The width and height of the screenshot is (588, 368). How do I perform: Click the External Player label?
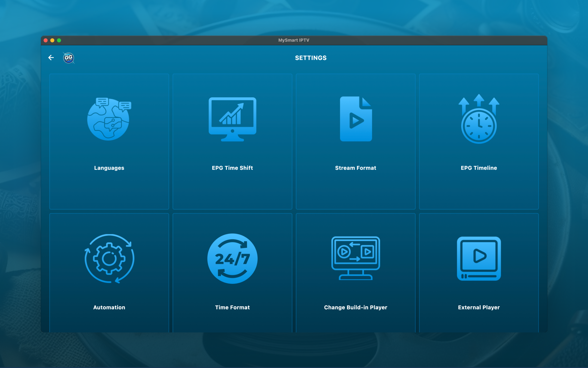coord(479,307)
